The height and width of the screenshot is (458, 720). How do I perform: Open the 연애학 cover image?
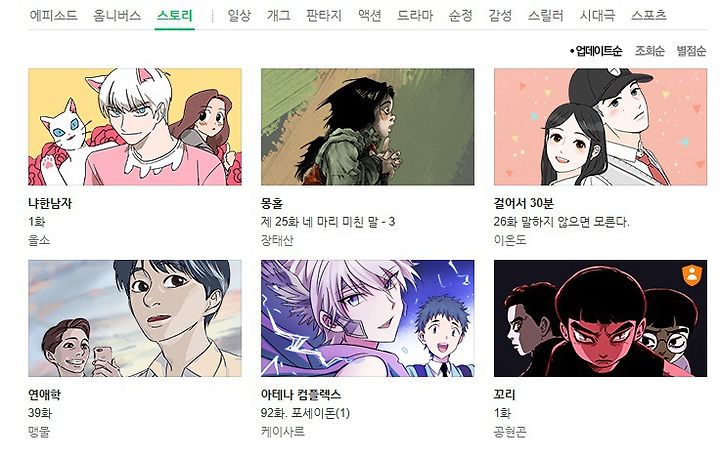coord(135,318)
